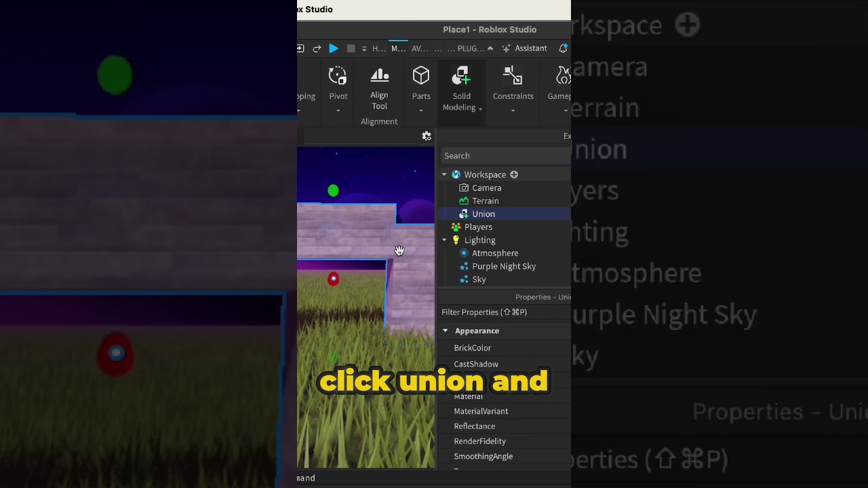The image size is (868, 488).
Task: Click the stone brick Union in the viewport
Action: (346, 230)
